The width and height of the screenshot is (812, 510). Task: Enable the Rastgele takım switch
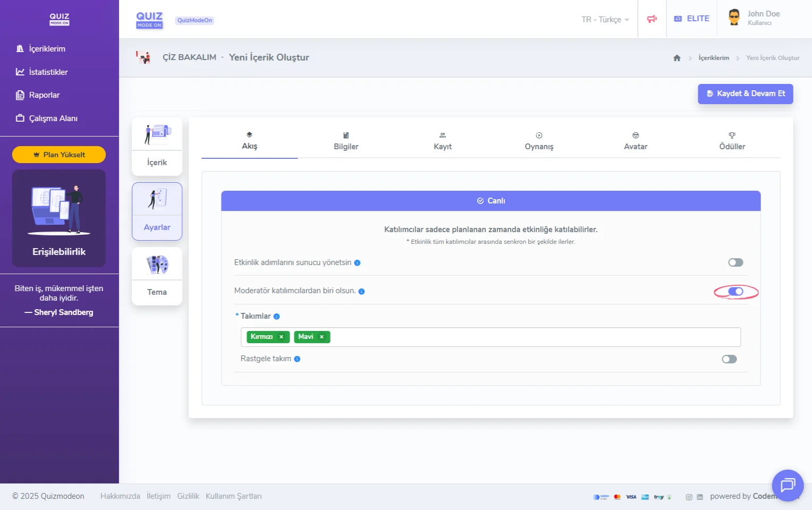[x=729, y=359]
